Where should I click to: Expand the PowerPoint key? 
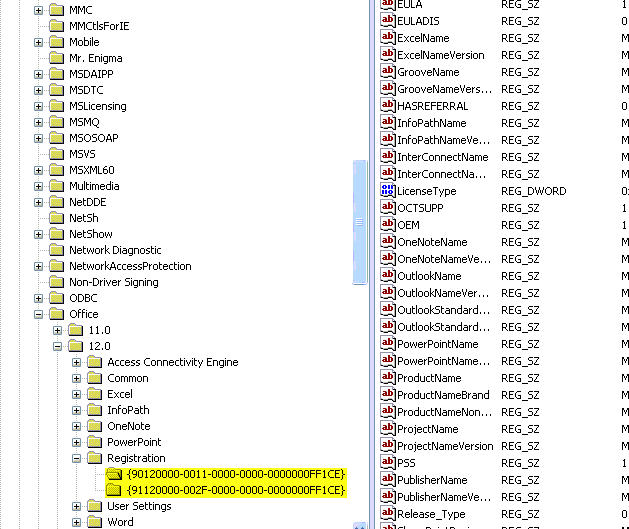point(77,442)
